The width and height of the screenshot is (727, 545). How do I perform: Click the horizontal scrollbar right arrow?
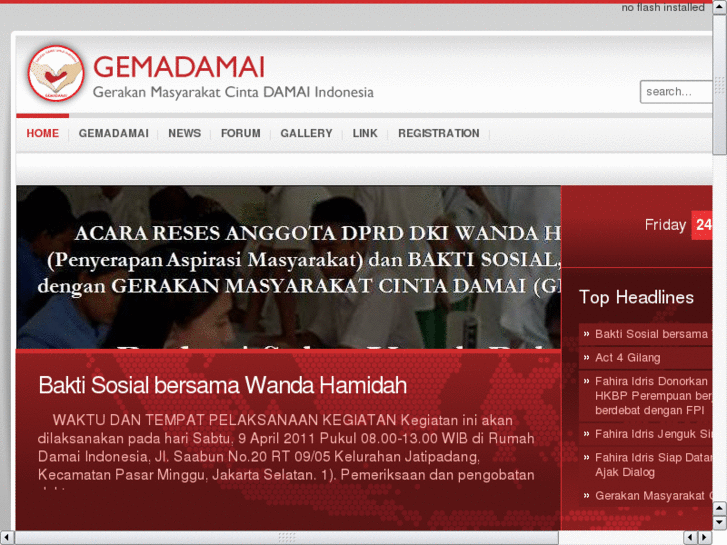tap(705, 538)
